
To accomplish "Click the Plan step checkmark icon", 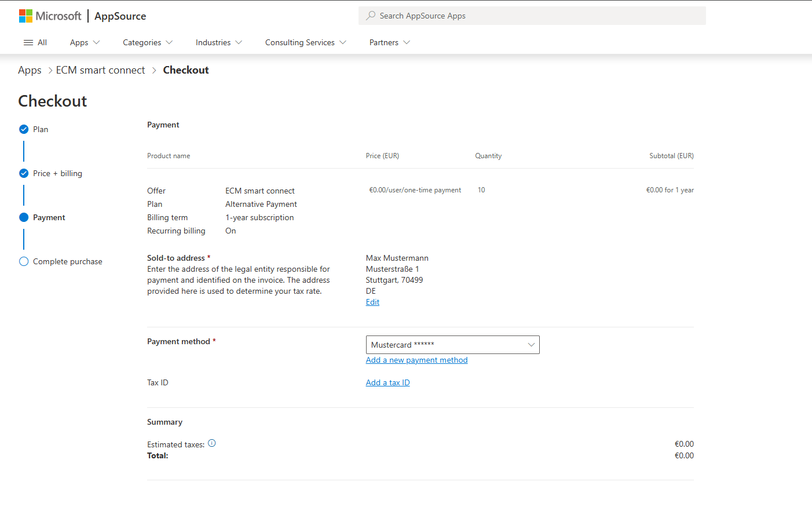I will tap(24, 129).
